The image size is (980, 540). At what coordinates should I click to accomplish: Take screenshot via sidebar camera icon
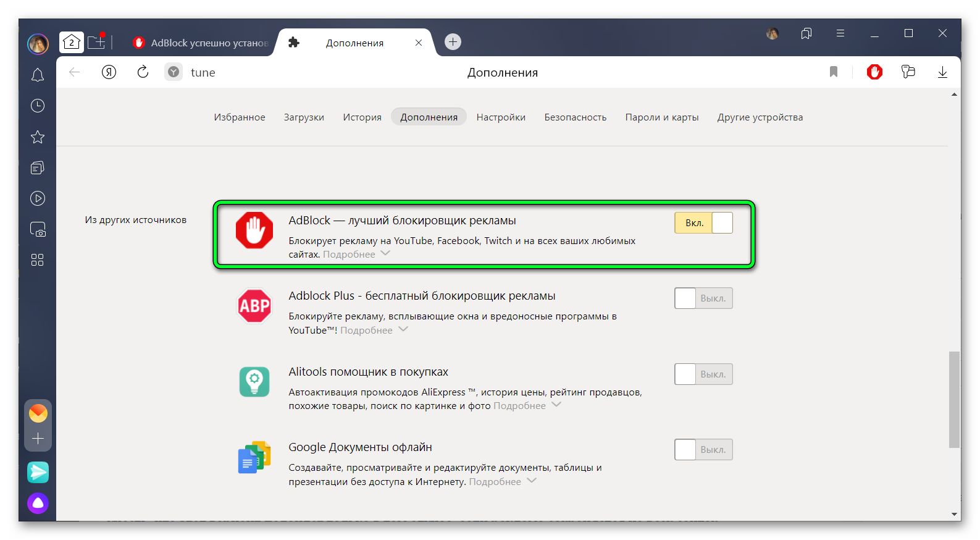(38, 229)
